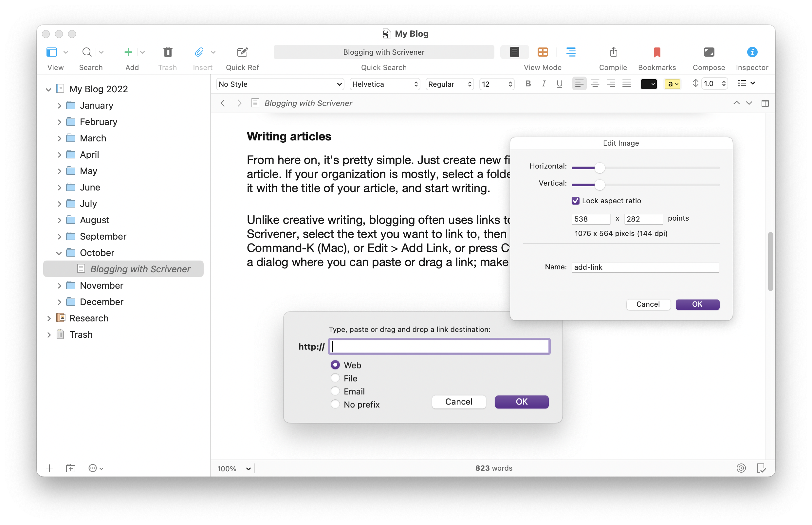Uncheck Lock aspect ratio checkbox
The width and height of the screenshot is (812, 525).
pyautogui.click(x=575, y=201)
